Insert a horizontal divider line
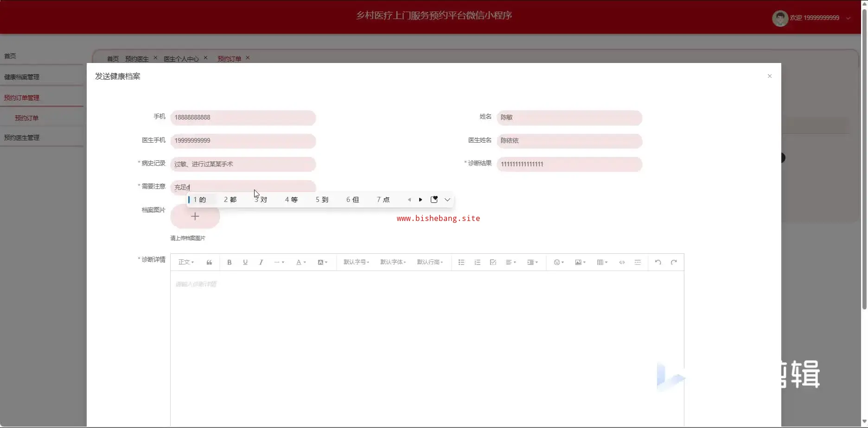 [x=638, y=262]
